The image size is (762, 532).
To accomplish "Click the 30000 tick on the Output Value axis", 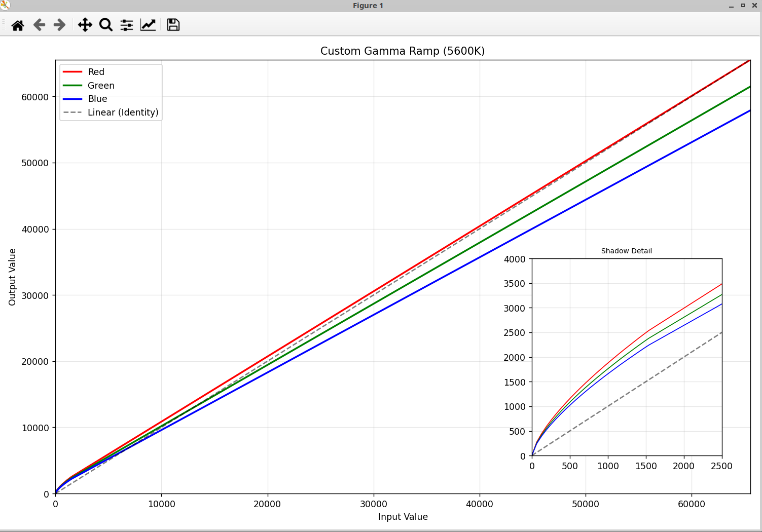I will pos(35,296).
